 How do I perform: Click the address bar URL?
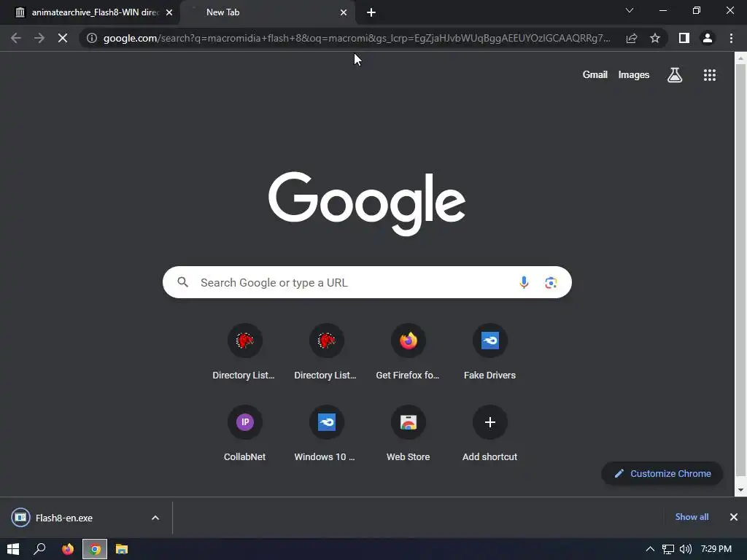pyautogui.click(x=356, y=38)
